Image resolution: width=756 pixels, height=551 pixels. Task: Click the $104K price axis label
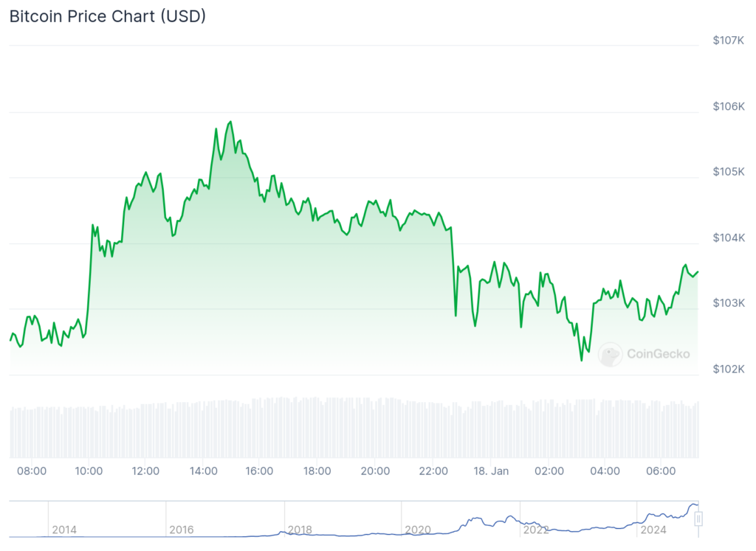[x=729, y=238]
